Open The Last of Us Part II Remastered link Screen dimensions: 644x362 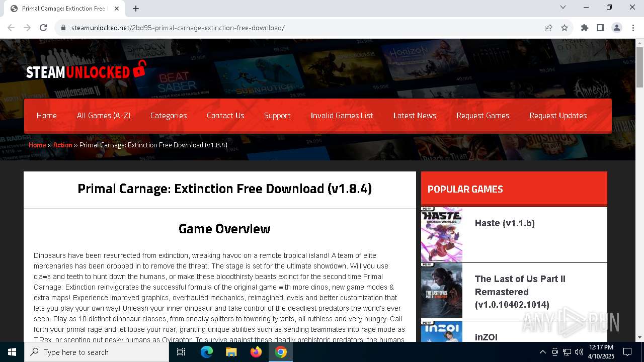pyautogui.click(x=520, y=292)
